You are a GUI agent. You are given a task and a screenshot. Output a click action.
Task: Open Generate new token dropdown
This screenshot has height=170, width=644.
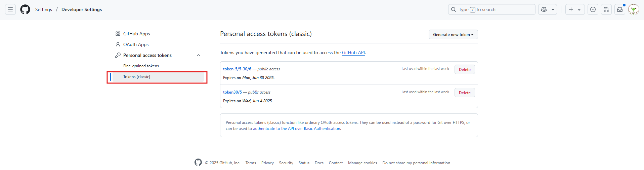[x=453, y=34]
